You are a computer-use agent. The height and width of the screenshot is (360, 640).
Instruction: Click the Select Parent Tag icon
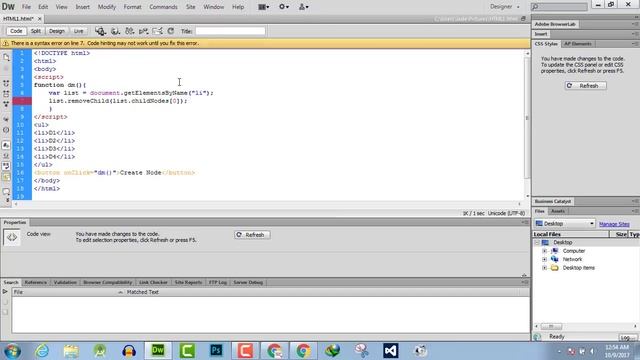(6, 119)
